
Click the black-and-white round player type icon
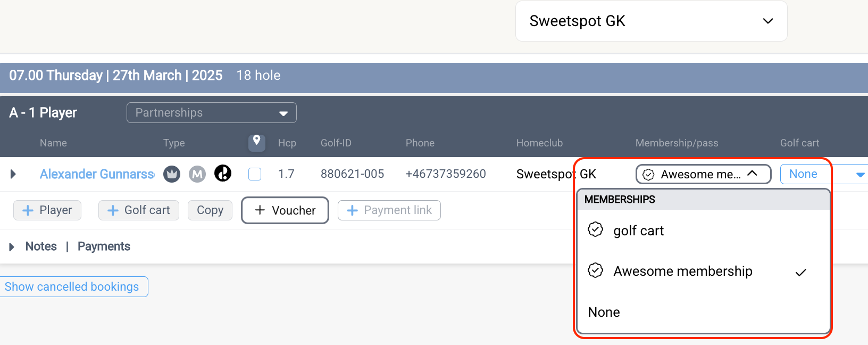(223, 173)
